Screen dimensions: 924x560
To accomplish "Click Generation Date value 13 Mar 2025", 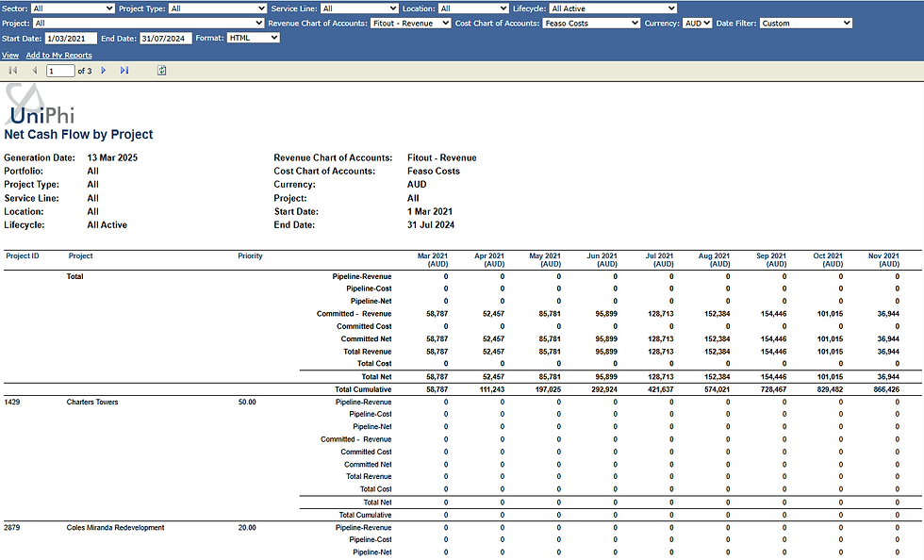I will 112,158.
